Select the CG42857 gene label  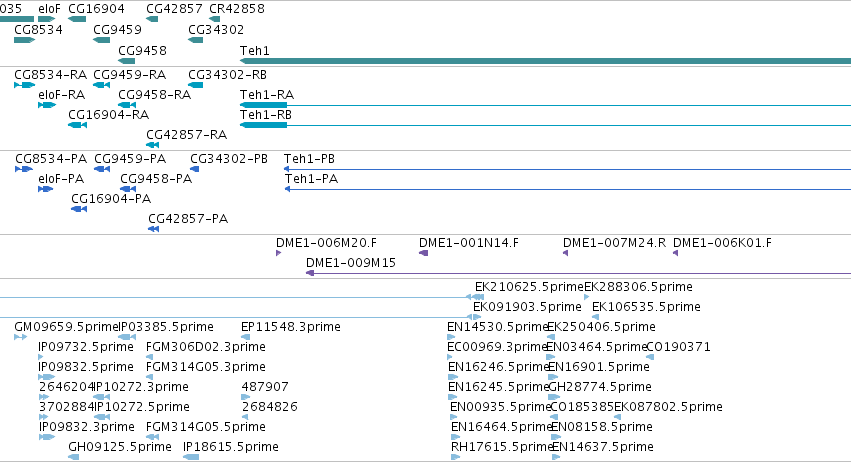click(x=174, y=9)
